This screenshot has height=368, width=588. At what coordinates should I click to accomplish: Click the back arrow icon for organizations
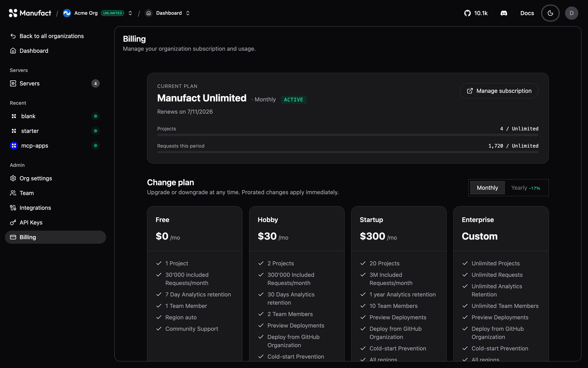click(x=13, y=36)
